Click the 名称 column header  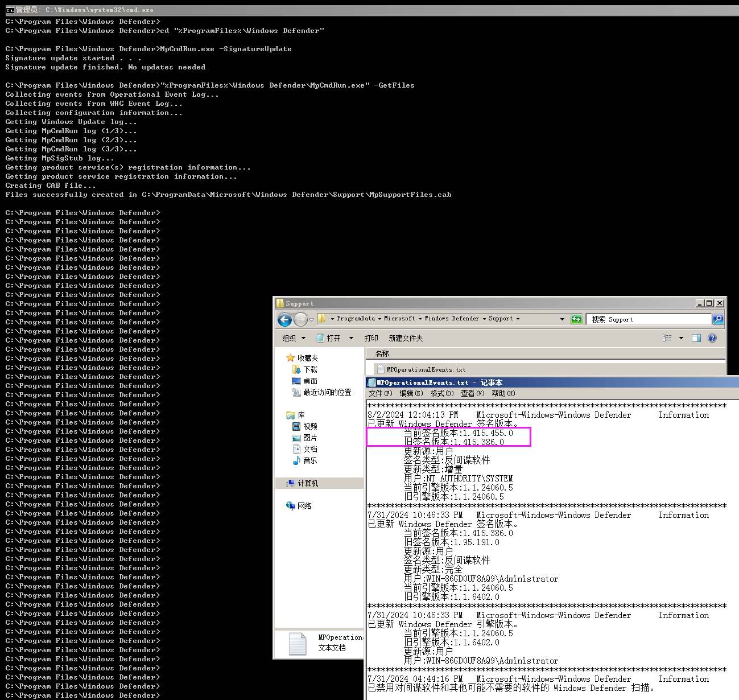382,353
